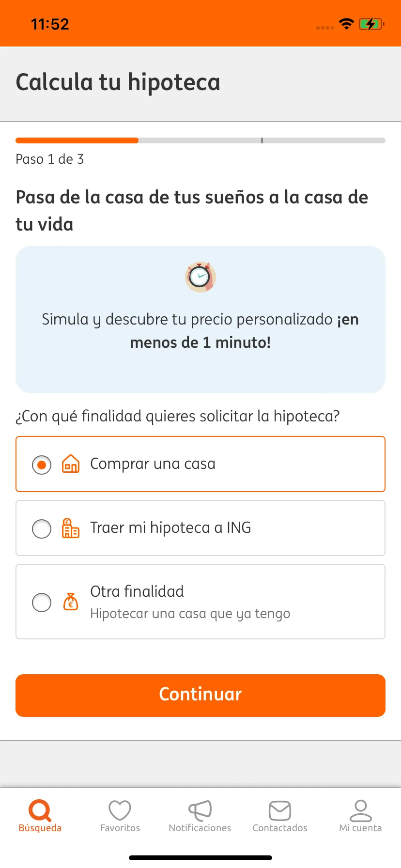The height and width of the screenshot is (868, 401).
Task: Select the Traer mi hipoteca a ING radio button
Action: pos(42,529)
